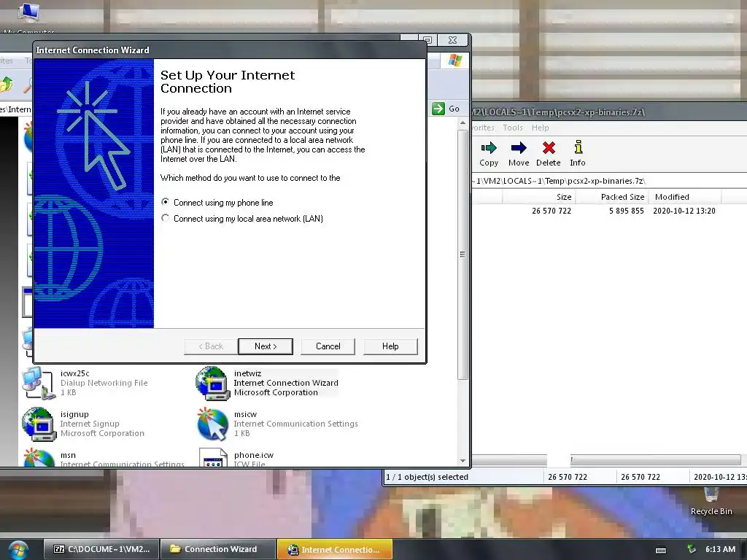Image resolution: width=747 pixels, height=560 pixels.
Task: Click the Go button in Explorer address bar
Action: coord(446,109)
